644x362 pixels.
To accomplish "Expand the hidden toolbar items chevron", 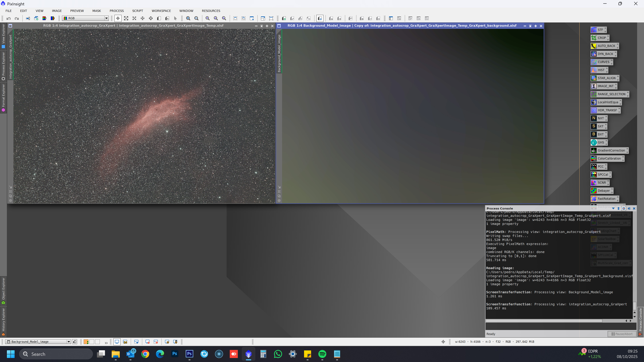I will (x=106, y=343).
